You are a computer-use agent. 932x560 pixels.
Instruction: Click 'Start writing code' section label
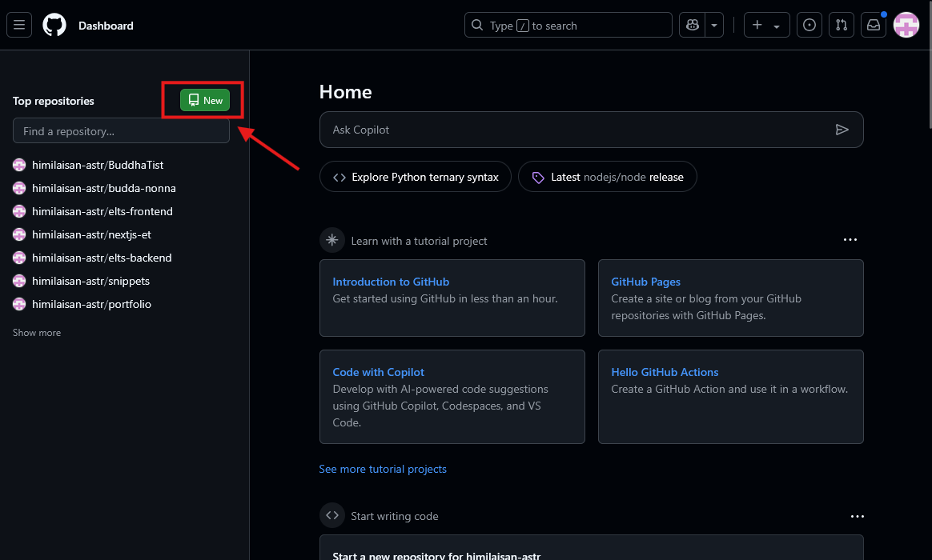(x=395, y=517)
